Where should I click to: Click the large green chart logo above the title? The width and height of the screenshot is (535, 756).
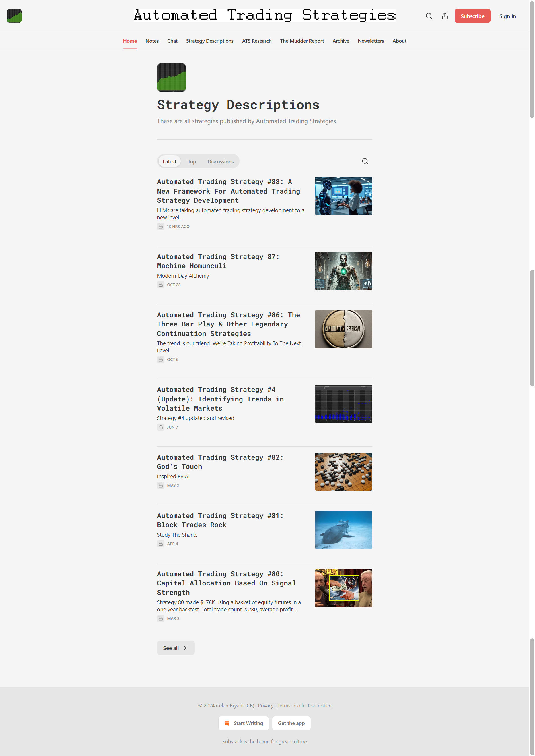(171, 78)
